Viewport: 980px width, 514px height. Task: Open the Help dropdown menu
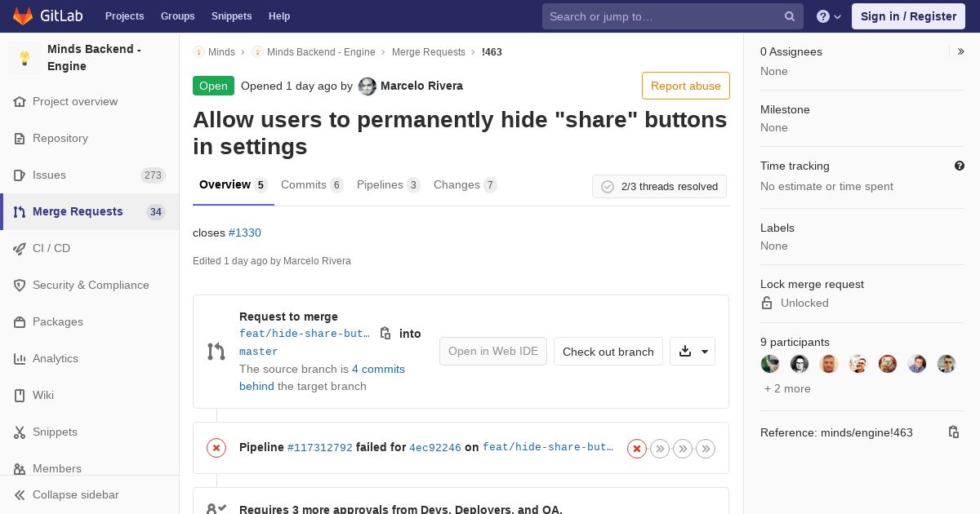point(828,16)
